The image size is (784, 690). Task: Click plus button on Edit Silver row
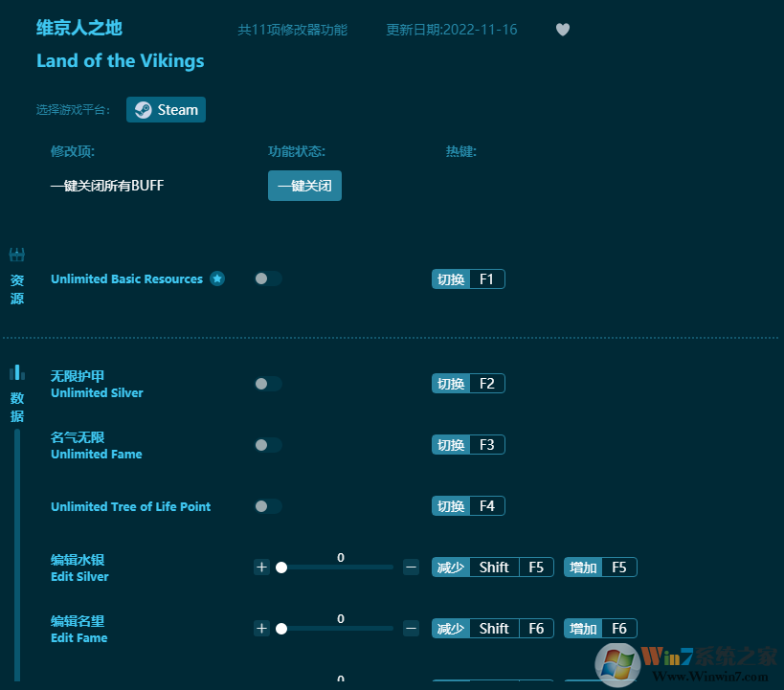(261, 567)
